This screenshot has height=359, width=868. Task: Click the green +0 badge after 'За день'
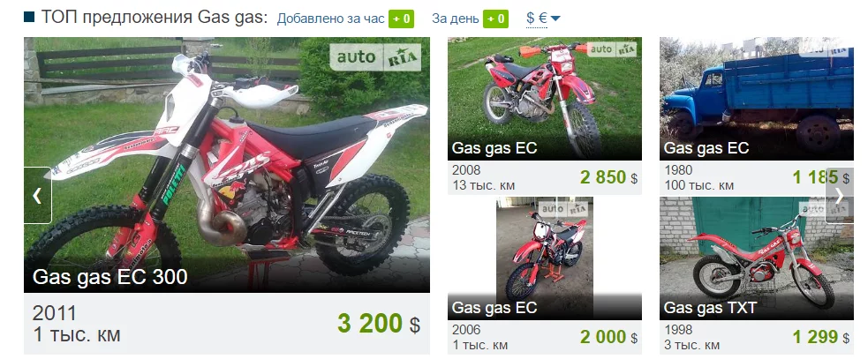pos(495,19)
